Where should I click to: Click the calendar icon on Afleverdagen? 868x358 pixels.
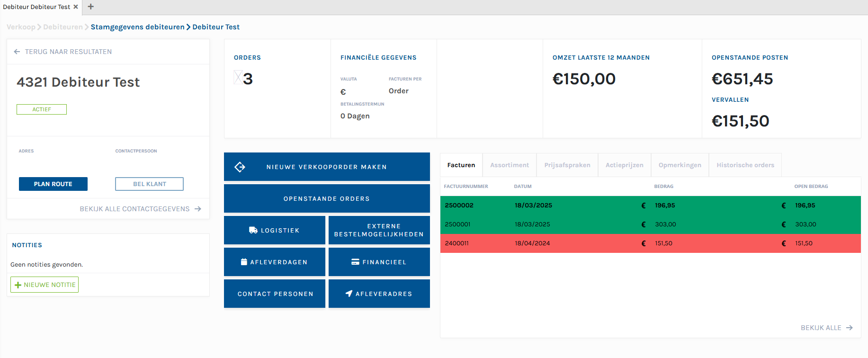click(244, 262)
